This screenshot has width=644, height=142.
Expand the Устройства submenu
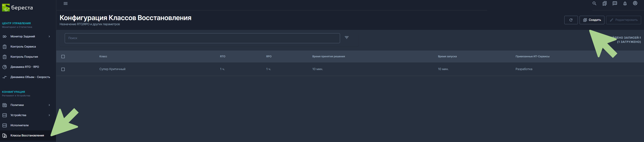[x=49, y=115]
